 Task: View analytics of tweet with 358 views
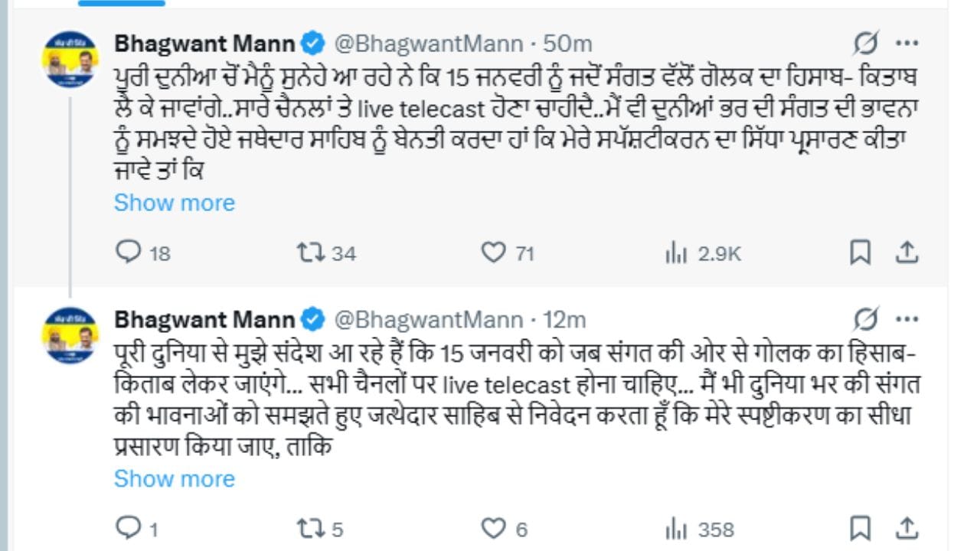676,529
